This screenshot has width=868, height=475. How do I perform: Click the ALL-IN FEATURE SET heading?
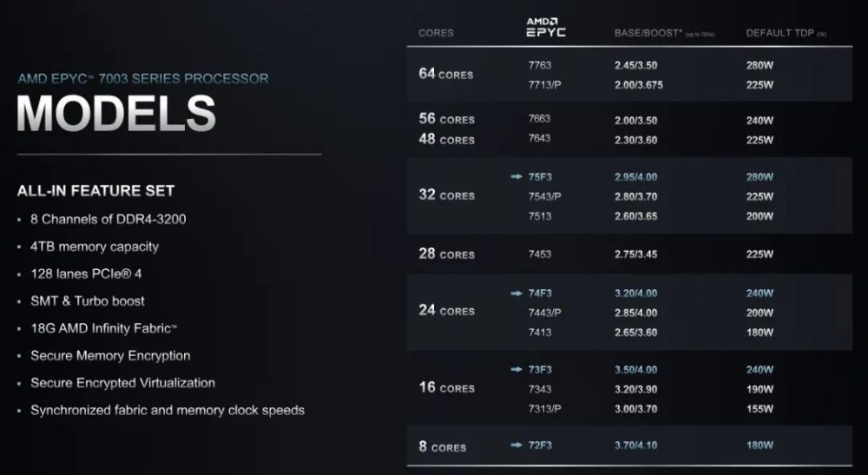coord(95,191)
